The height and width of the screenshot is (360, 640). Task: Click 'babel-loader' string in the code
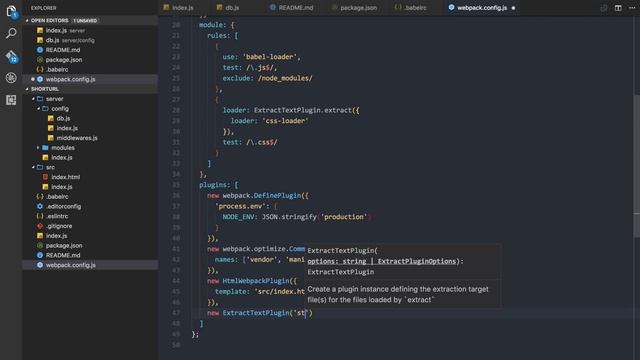269,57
